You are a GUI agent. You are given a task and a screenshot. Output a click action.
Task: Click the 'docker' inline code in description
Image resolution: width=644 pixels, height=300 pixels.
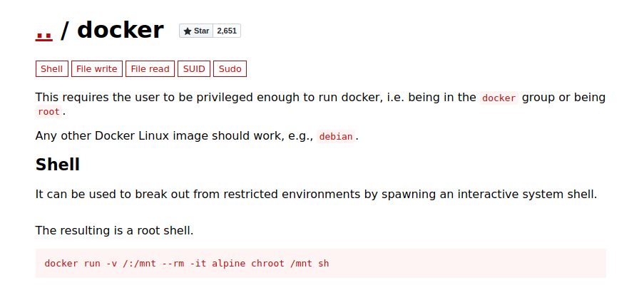tap(499, 98)
